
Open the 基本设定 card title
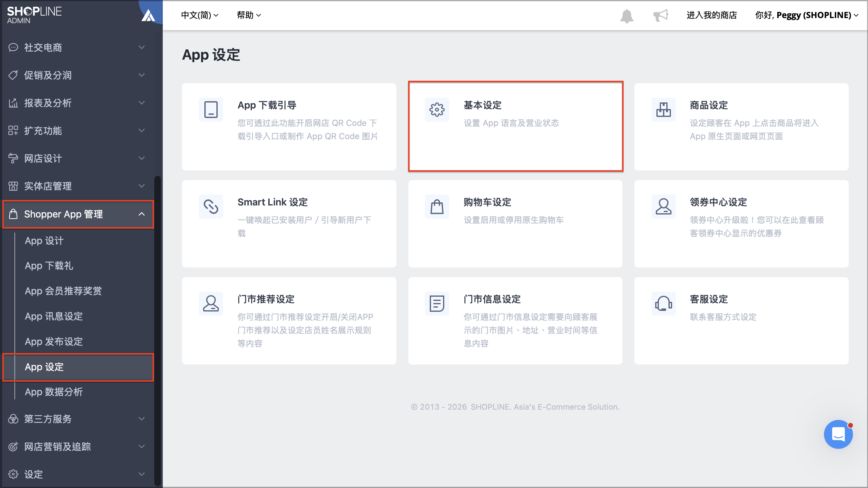(483, 105)
